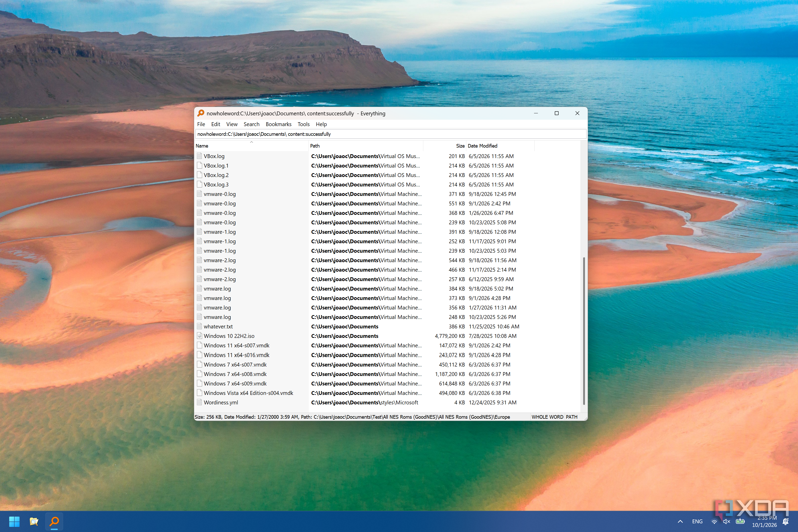Select the Windows 7 x64-s008.vmdk file
The image size is (798, 532).
[x=235, y=374]
